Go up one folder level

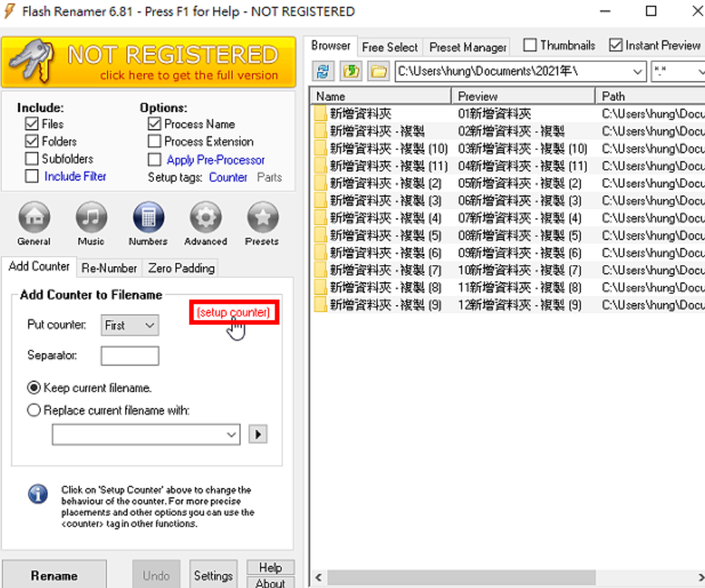[x=351, y=71]
